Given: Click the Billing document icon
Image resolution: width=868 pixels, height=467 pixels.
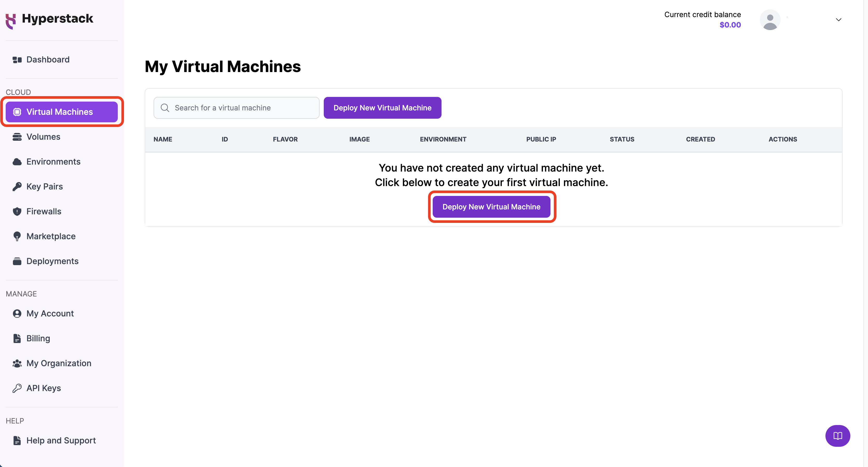Looking at the screenshot, I should coord(17,338).
